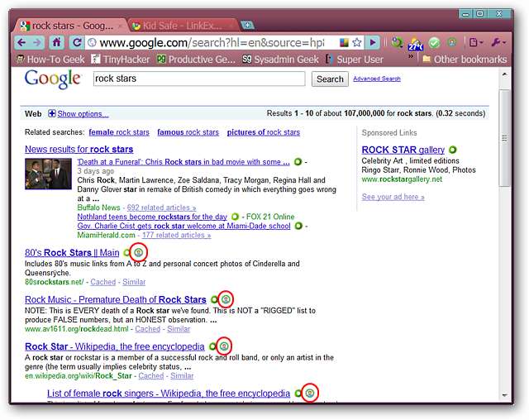
Task: Open a new tab with the plus button
Action: coord(248,25)
